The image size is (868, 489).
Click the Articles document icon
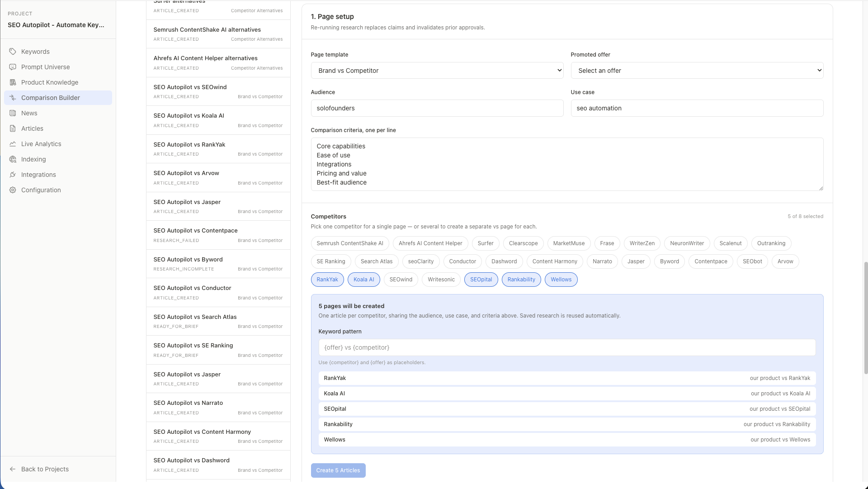click(13, 128)
